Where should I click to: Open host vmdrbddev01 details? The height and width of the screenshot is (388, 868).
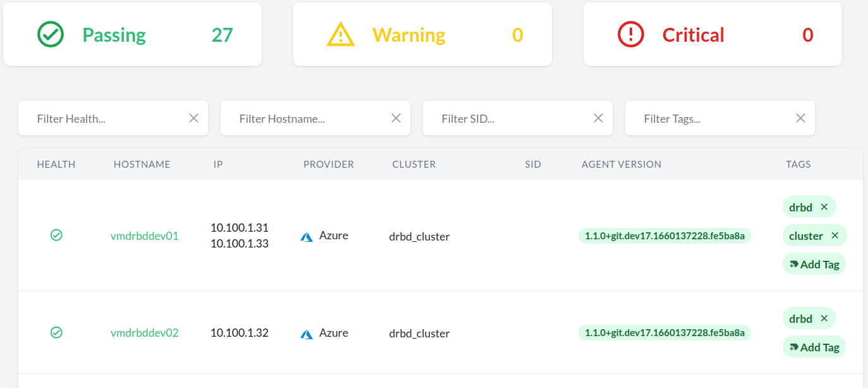[x=145, y=236]
